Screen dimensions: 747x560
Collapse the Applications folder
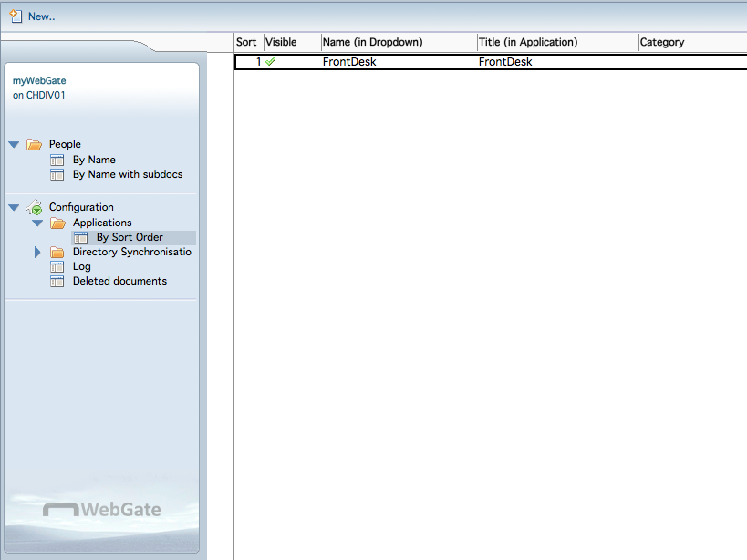[x=37, y=223]
